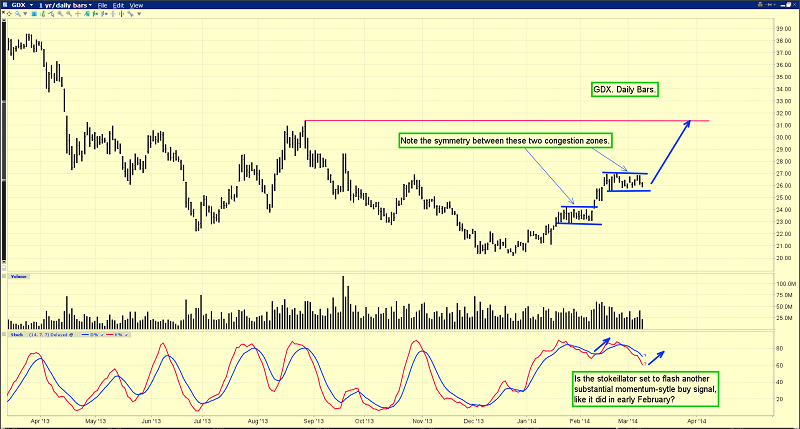Expand the 1 yr/daily bars timeframe dropdown
Viewport: 800px width, 429px height.
pos(65,5)
